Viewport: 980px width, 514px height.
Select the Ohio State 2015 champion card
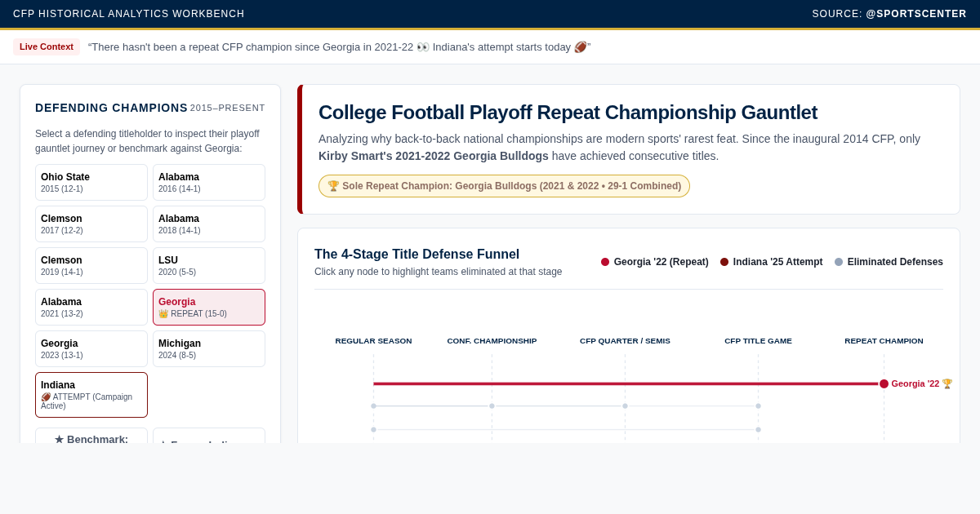click(91, 182)
